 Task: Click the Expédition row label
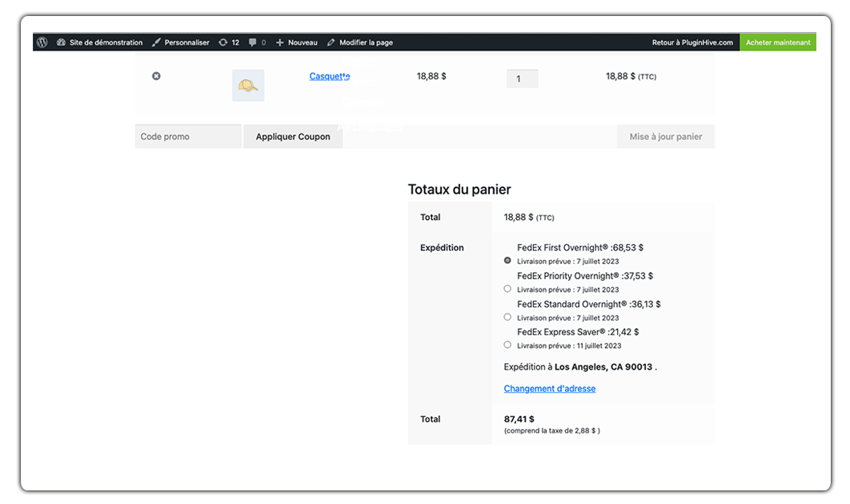point(442,248)
